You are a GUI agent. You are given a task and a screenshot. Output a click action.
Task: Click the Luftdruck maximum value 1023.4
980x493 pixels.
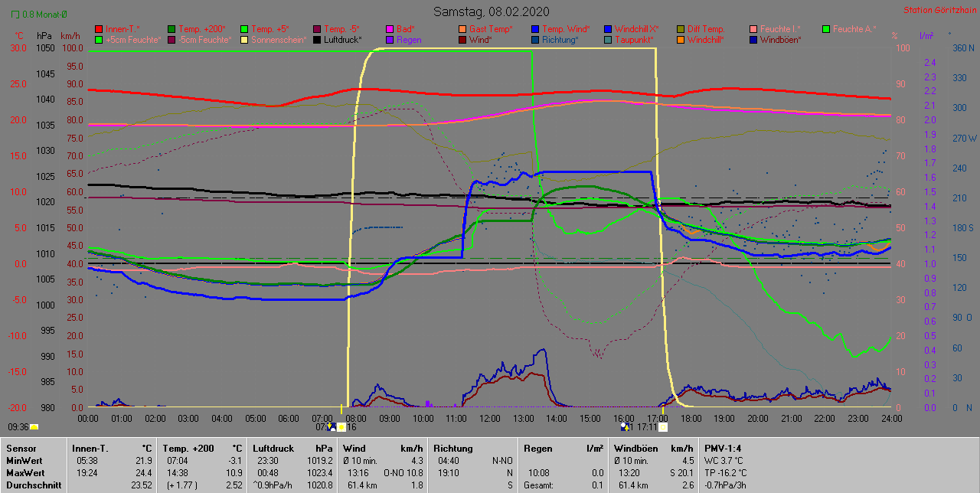320,473
